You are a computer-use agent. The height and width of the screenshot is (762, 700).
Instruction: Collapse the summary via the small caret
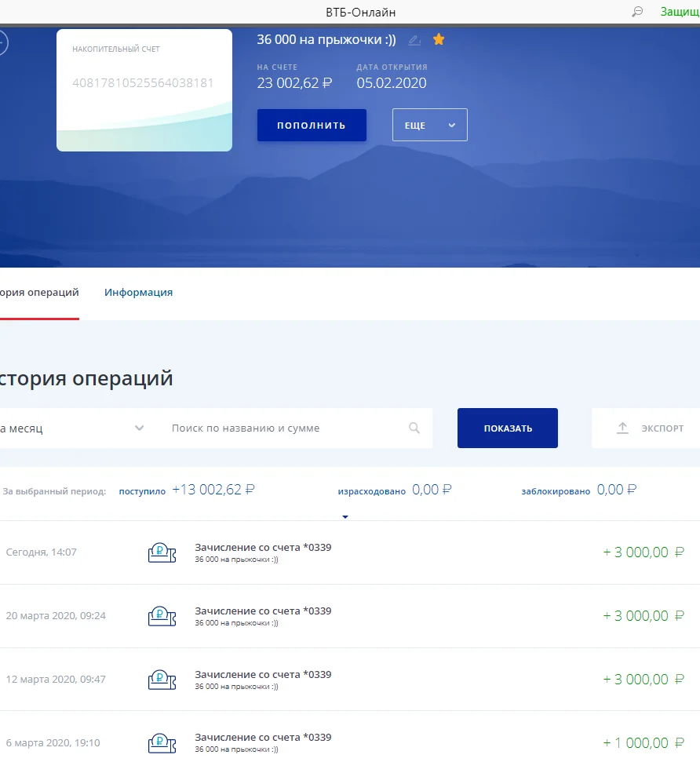(x=345, y=516)
